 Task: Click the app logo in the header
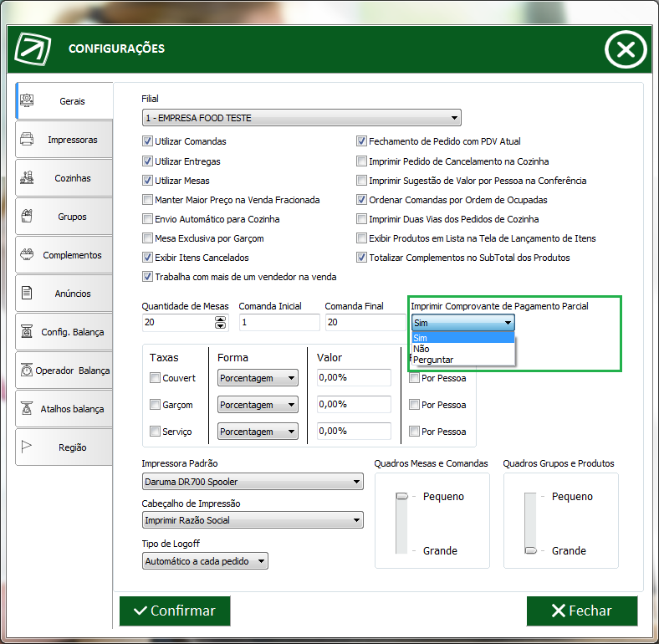(33, 49)
